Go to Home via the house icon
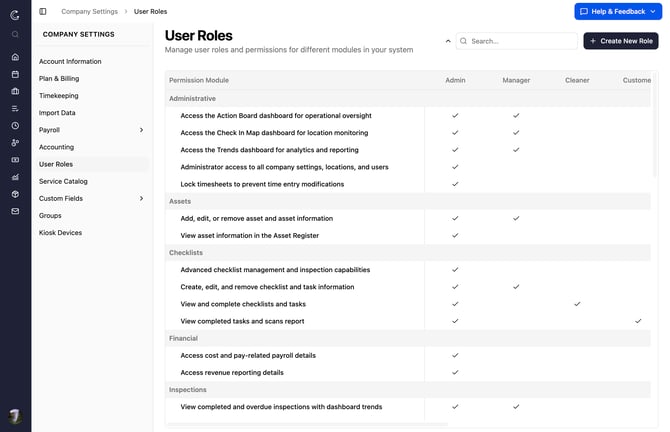 tap(15, 57)
